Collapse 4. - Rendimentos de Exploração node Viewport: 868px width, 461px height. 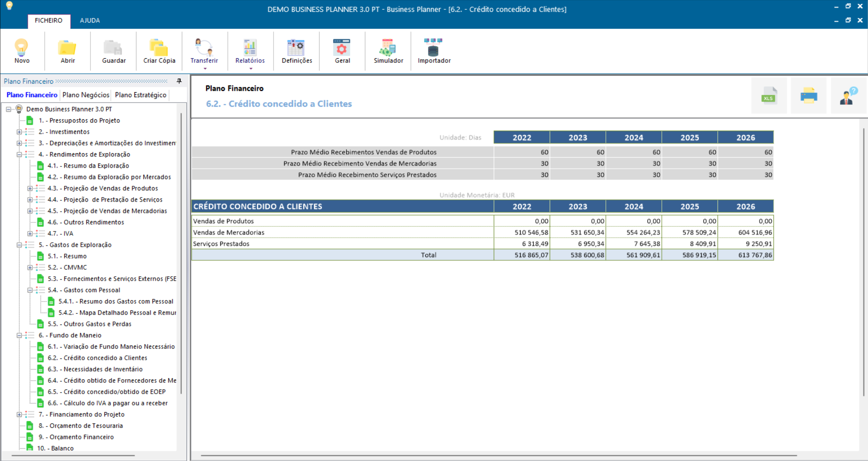(x=19, y=155)
